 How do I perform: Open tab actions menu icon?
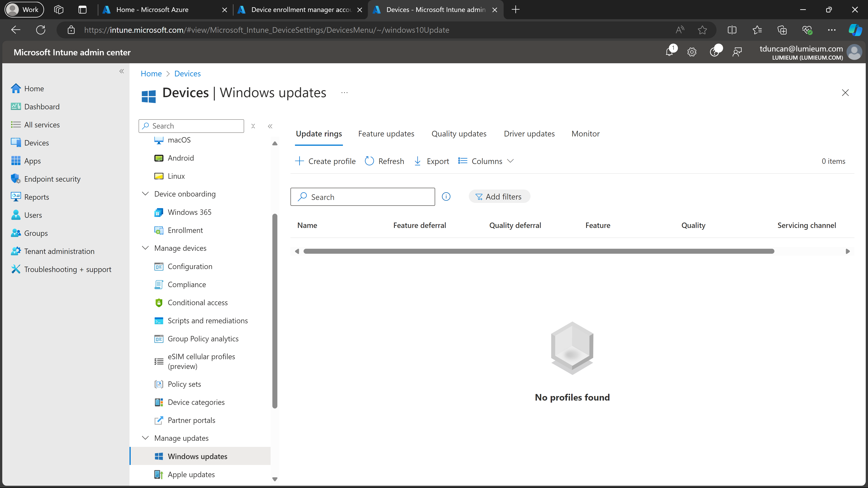pos(83,9)
